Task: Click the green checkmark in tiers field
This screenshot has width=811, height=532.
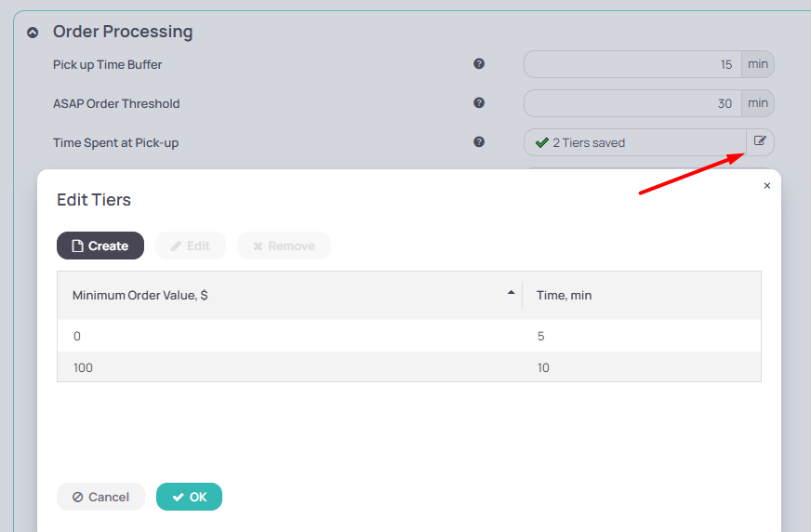Action: 541,142
